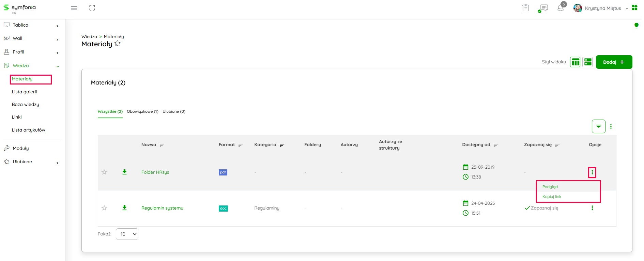Screen dimensions: 644x261
Task: Download the Folder HRsys file
Action: (x=124, y=172)
